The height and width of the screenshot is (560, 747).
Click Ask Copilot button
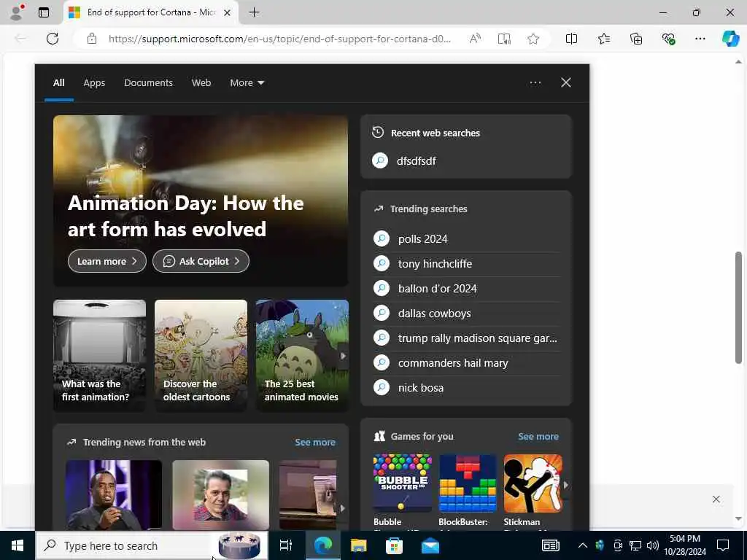[x=201, y=261]
